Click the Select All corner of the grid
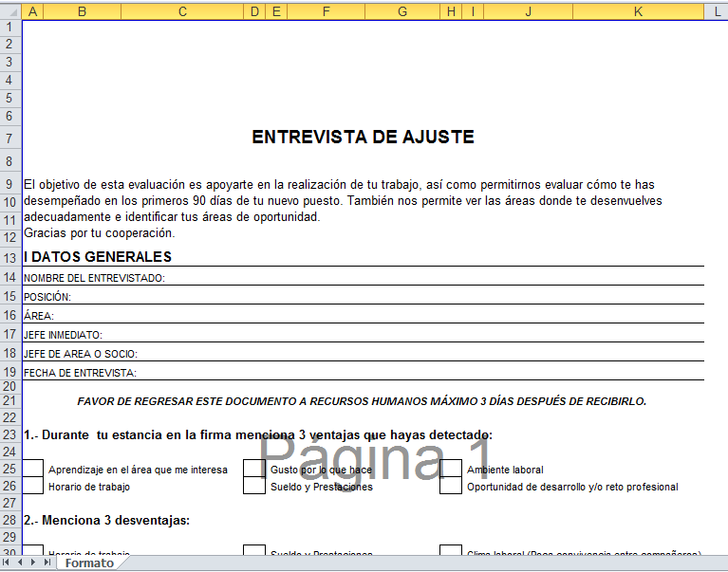Image resolution: width=728 pixels, height=572 pixels. (10, 11)
